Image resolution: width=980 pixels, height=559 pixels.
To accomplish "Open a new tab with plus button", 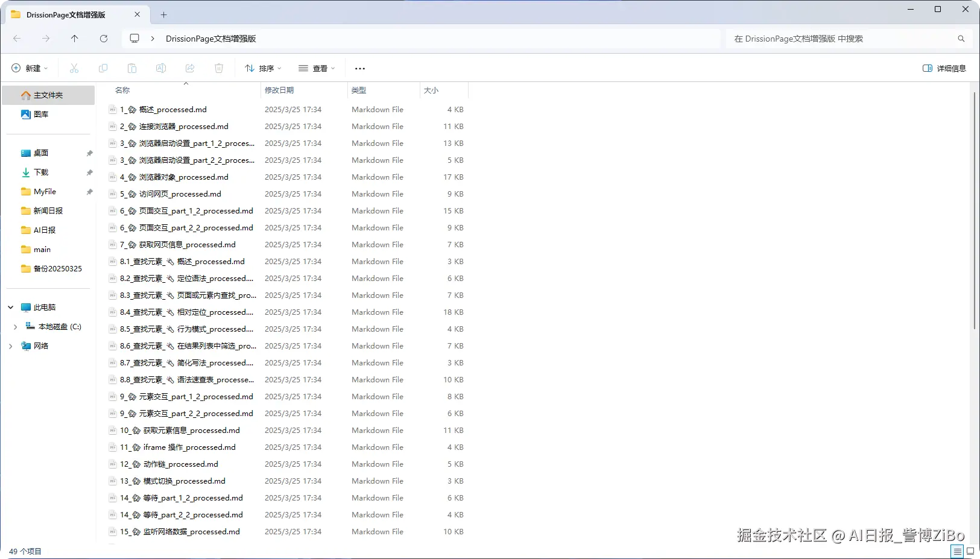I will (163, 14).
